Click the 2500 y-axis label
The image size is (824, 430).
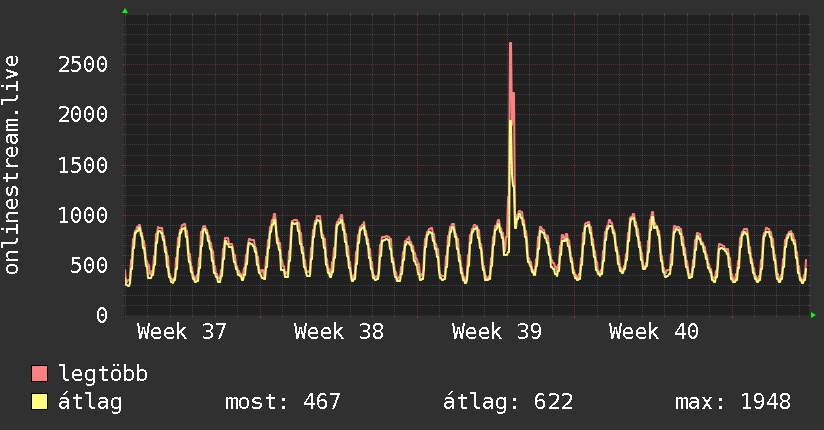click(x=83, y=65)
